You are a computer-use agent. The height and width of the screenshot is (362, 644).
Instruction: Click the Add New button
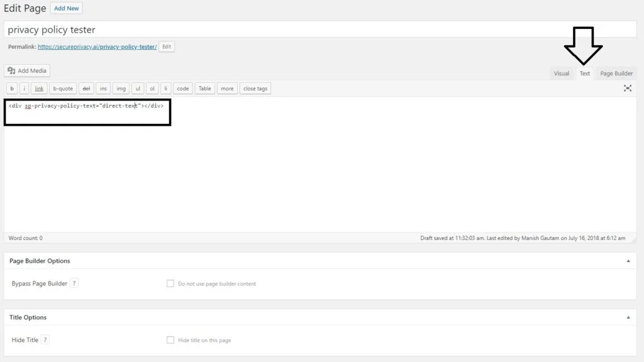pos(66,8)
